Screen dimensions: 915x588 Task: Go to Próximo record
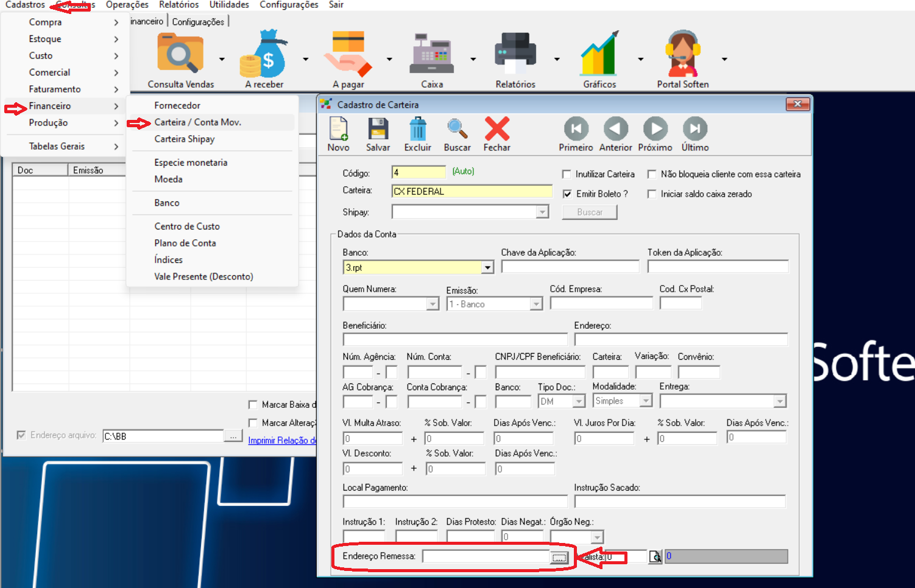point(655,128)
